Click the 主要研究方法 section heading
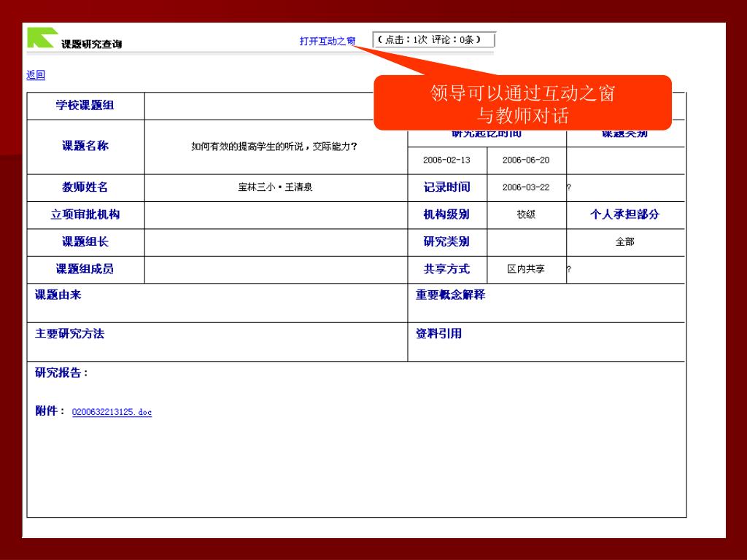The image size is (747, 560). [x=69, y=334]
